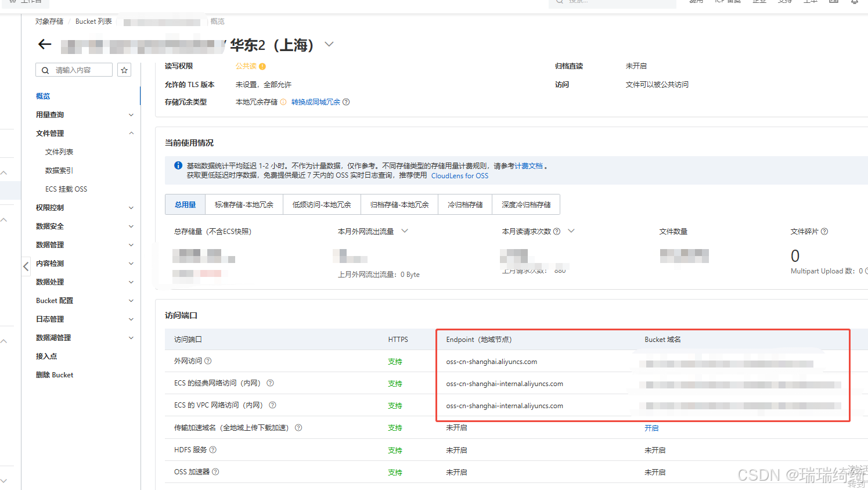This screenshot has width=868, height=490.
Task: Click 文件可以被公共访问 value text
Action: (657, 85)
